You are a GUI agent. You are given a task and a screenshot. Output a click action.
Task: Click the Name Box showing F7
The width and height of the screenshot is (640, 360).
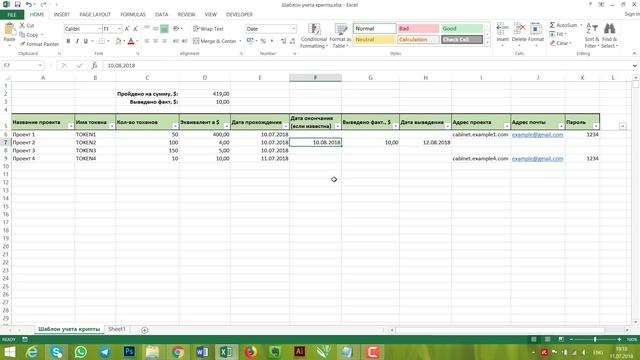22,65
